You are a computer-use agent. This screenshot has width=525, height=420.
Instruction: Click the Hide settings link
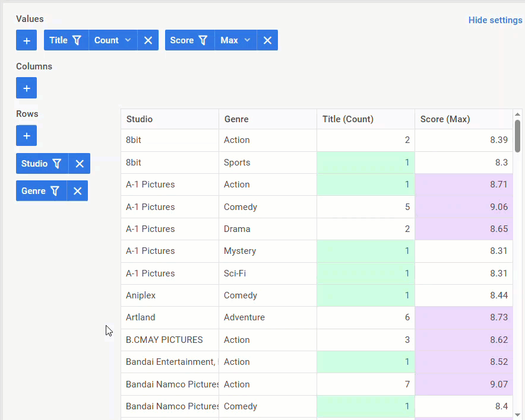(495, 20)
